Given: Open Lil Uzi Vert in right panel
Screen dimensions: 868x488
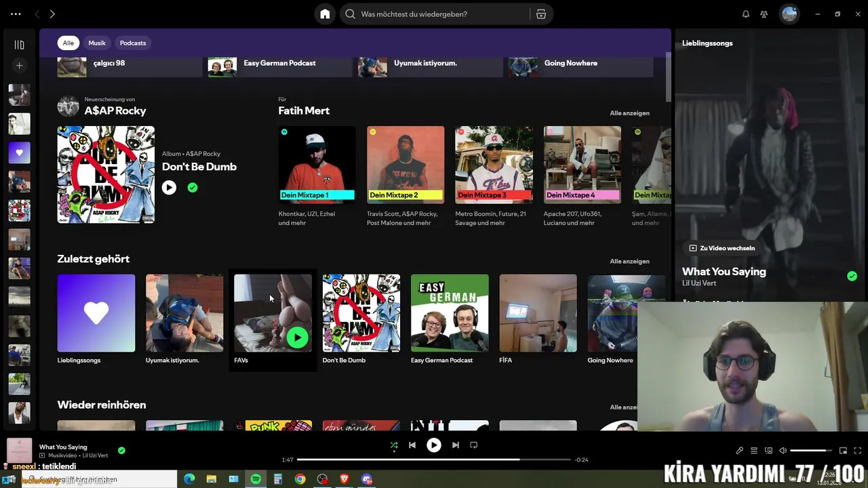Looking at the screenshot, I should coord(699,283).
